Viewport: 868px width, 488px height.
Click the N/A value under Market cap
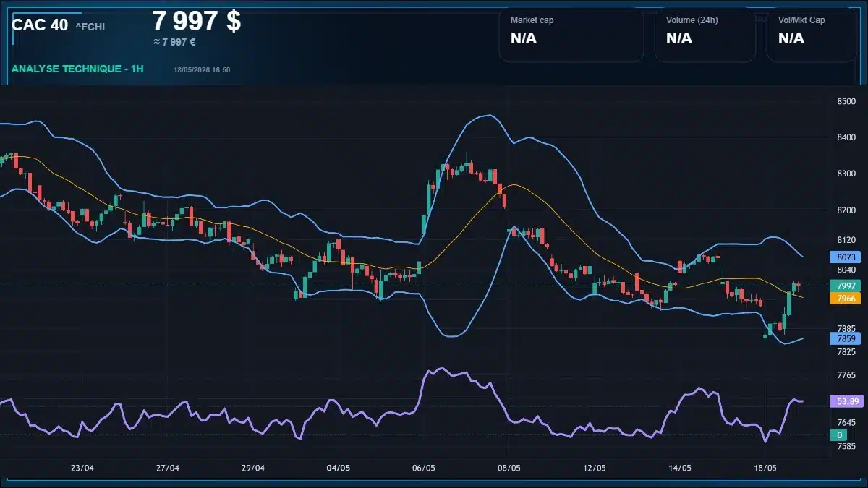tap(524, 39)
